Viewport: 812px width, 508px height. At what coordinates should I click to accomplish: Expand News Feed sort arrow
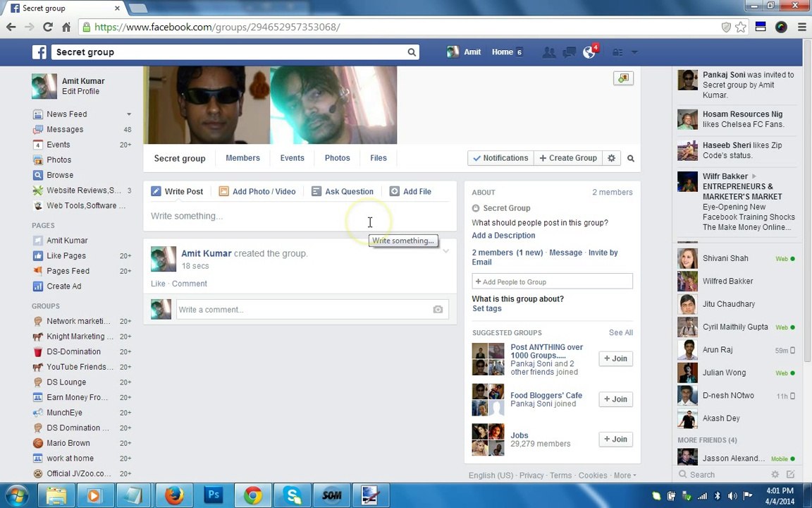click(x=129, y=114)
